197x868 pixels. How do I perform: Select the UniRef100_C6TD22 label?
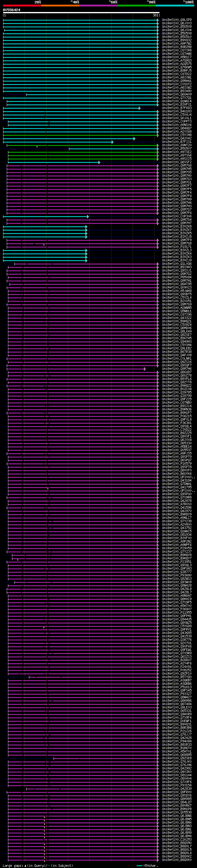click(x=177, y=74)
